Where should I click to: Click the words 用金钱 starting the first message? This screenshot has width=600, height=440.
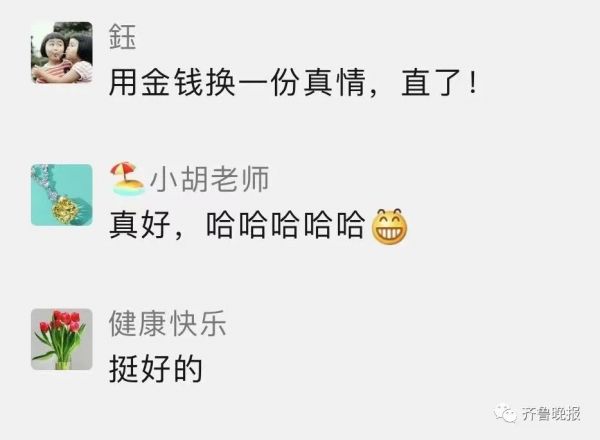coord(156,82)
